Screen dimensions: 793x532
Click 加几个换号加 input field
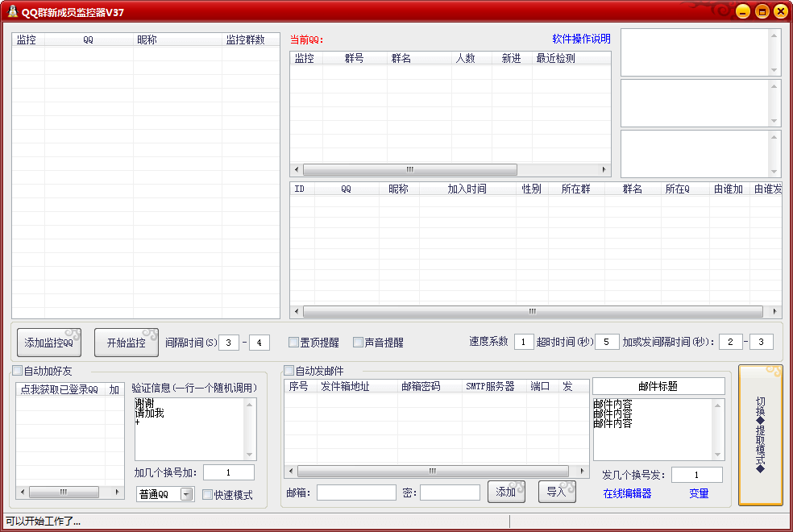(229, 472)
